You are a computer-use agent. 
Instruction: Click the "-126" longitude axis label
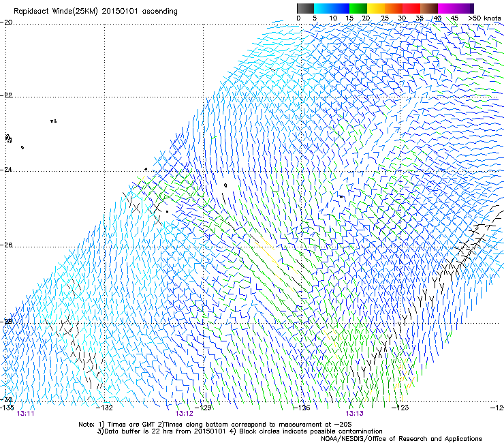pyautogui.click(x=302, y=408)
